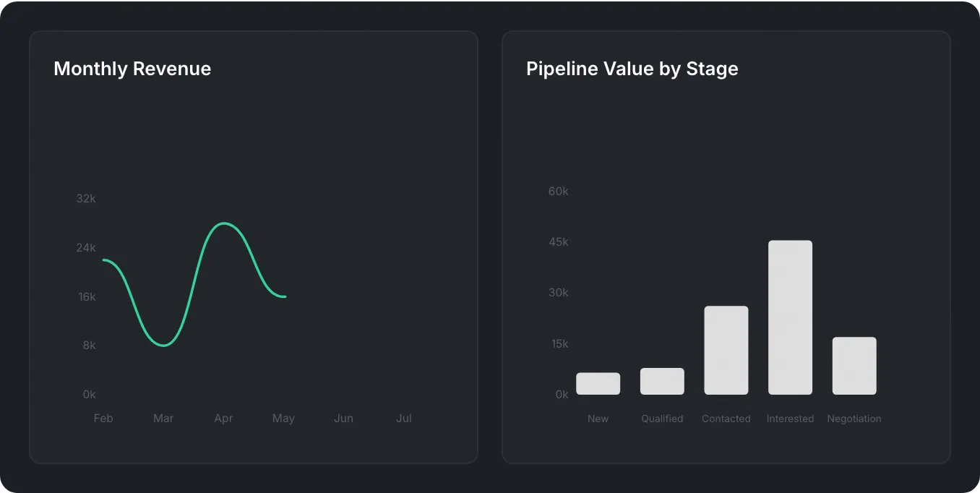Click the Qualified category label
980x493 pixels.
(661, 418)
